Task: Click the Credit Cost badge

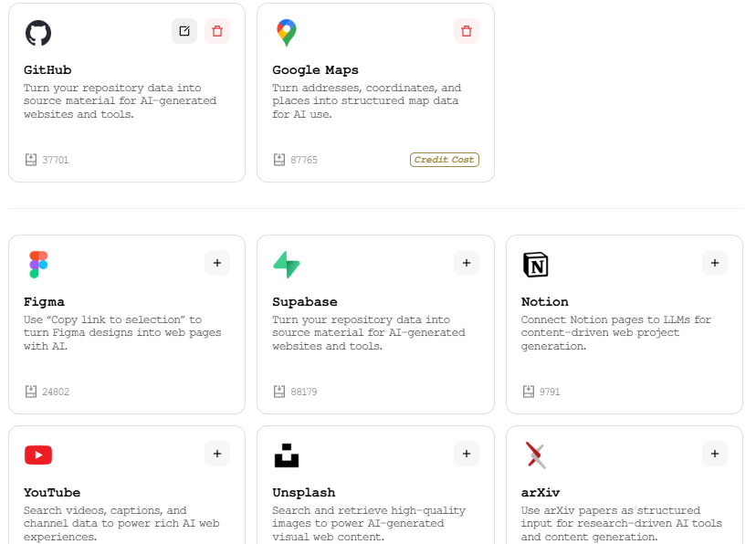Action: click(444, 160)
